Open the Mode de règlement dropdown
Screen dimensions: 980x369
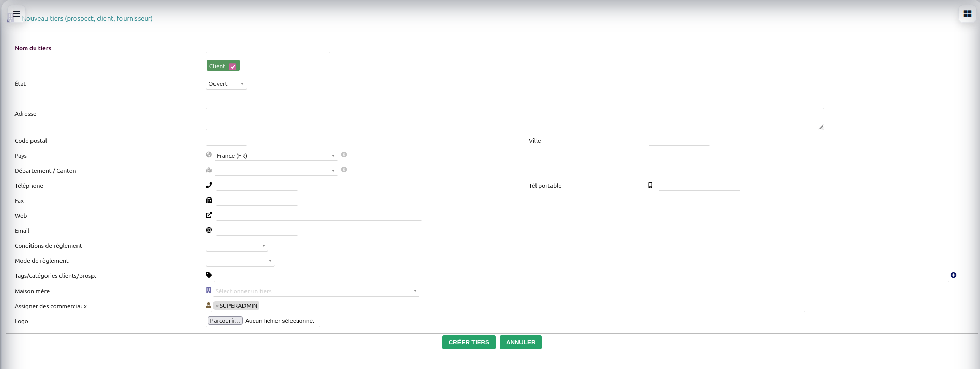coord(240,261)
